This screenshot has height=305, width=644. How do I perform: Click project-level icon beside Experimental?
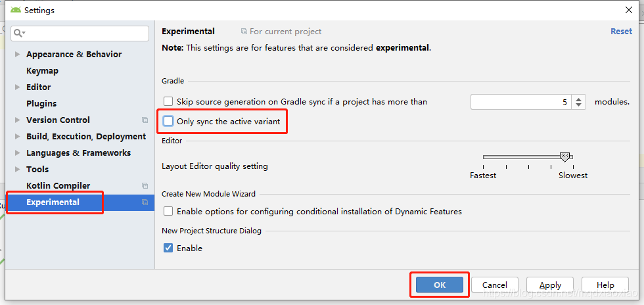pyautogui.click(x=145, y=202)
